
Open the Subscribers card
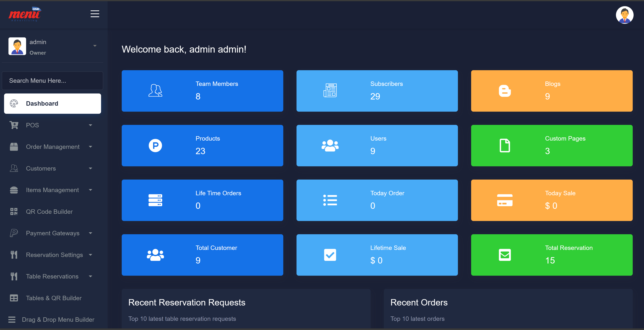click(x=377, y=91)
